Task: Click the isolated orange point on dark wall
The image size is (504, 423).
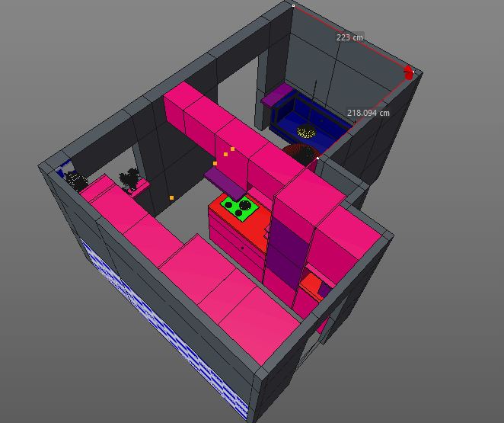Action: 172,197
